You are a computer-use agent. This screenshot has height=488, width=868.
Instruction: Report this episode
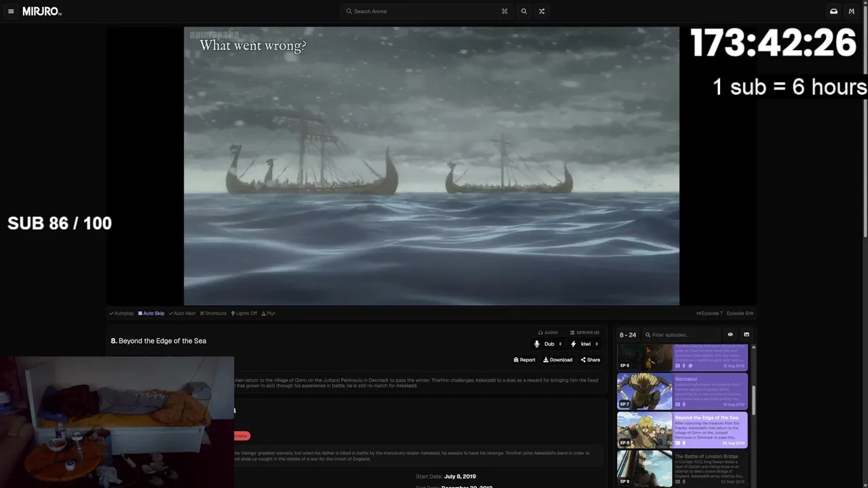(524, 360)
